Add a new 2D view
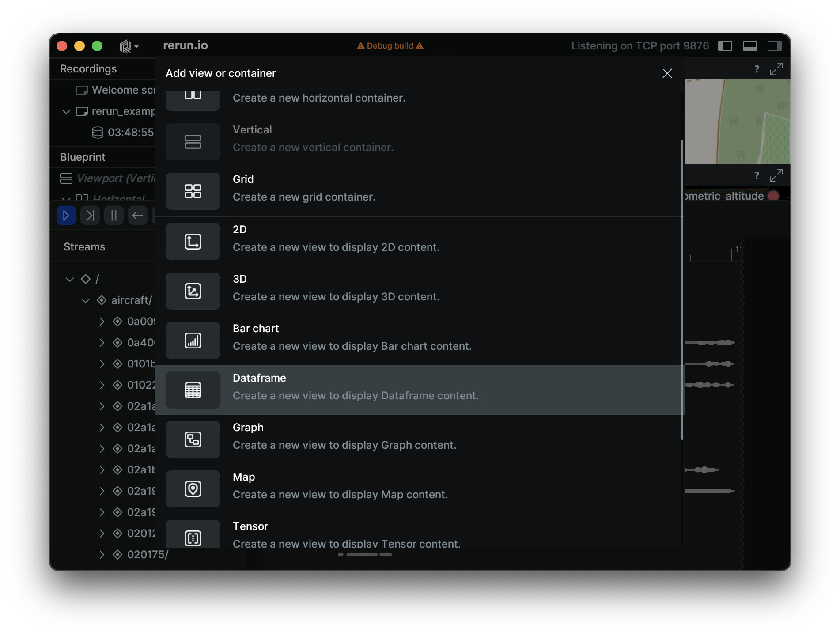Viewport: 840px width, 636px height. point(420,242)
